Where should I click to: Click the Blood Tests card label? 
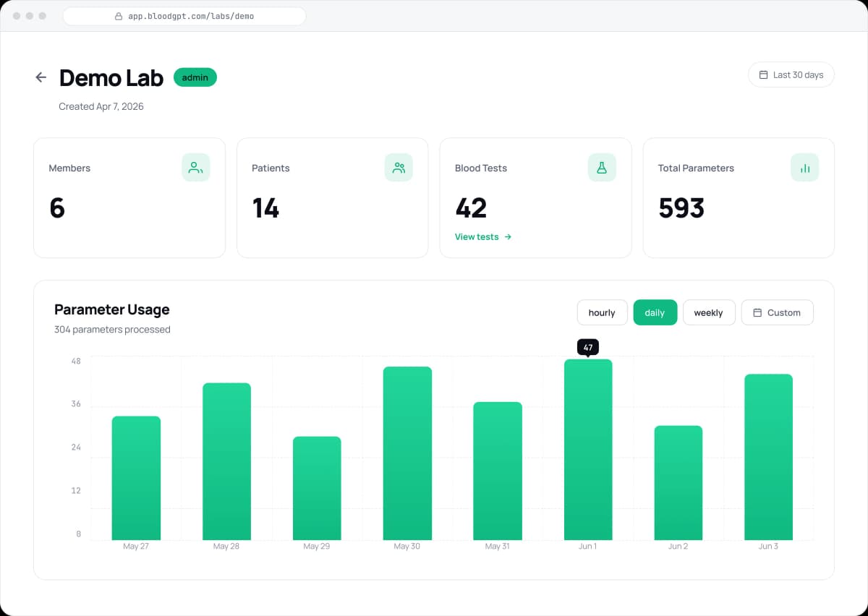(x=481, y=168)
